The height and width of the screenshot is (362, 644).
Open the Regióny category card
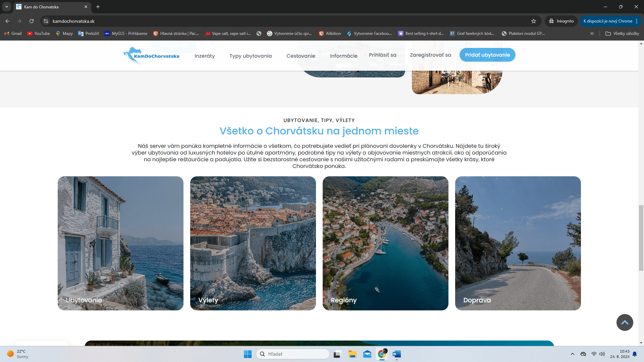point(385,243)
